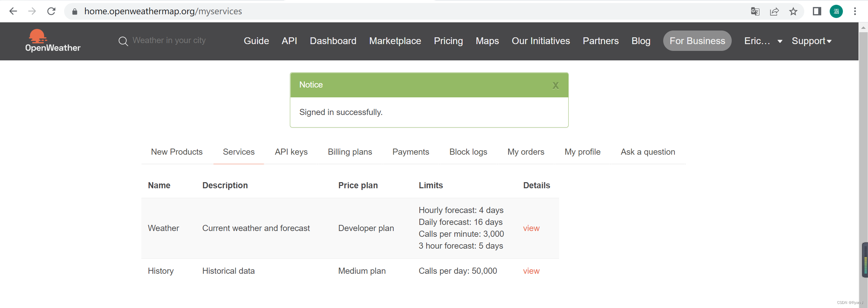Click the Medium plan cell

[x=362, y=271]
